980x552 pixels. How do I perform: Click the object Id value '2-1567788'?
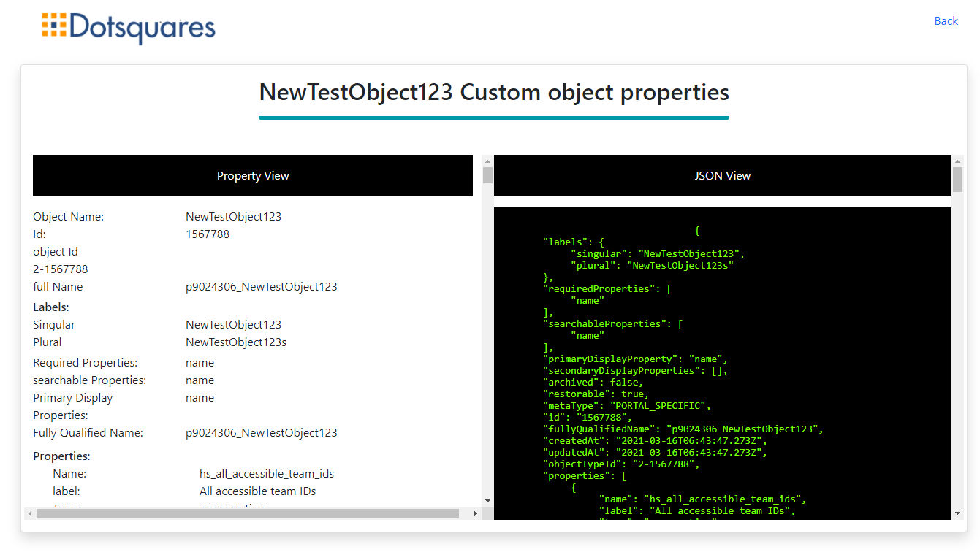coord(61,269)
